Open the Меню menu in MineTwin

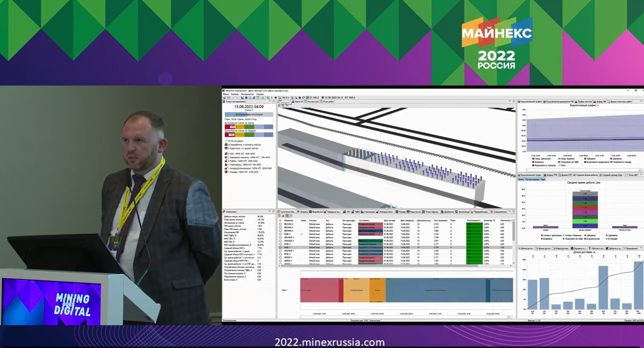tap(226, 94)
